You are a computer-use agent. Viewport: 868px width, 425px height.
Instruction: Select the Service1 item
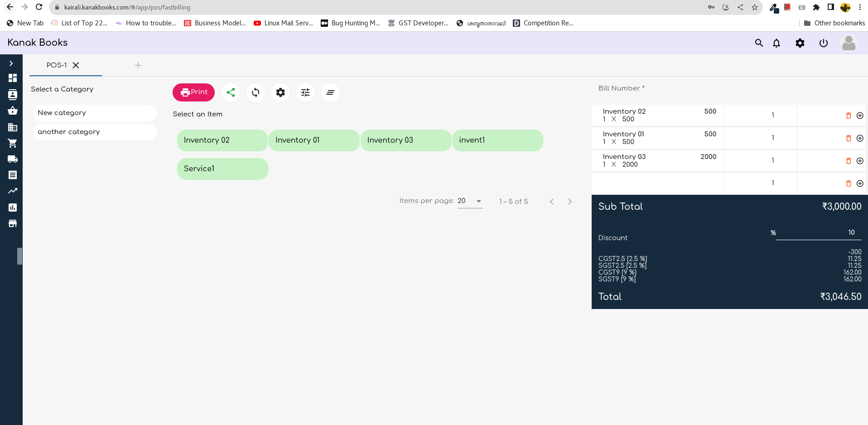click(222, 169)
